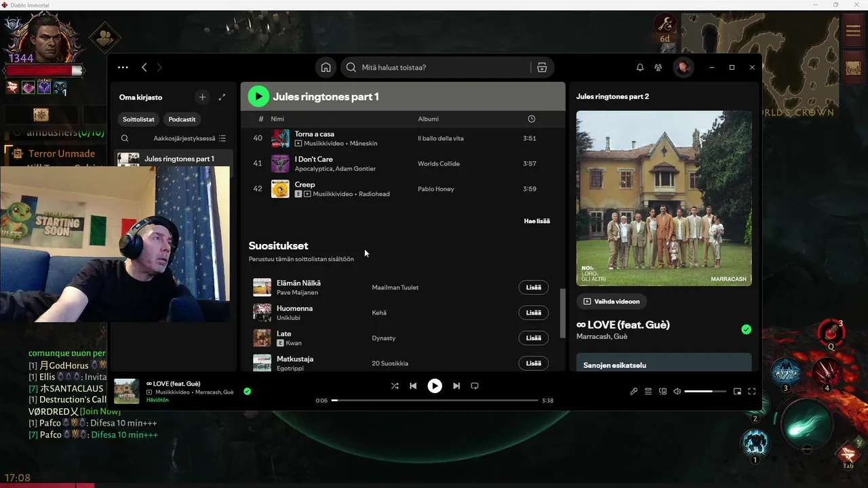Open Spotify Home
The width and height of the screenshot is (868, 488).
[x=326, y=67]
